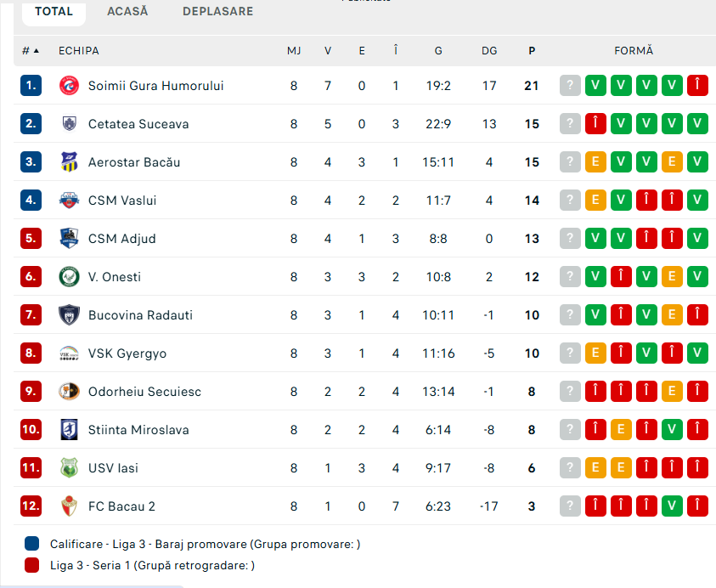Click the FC Bacau 2 club crest
The image size is (716, 588).
(69, 506)
